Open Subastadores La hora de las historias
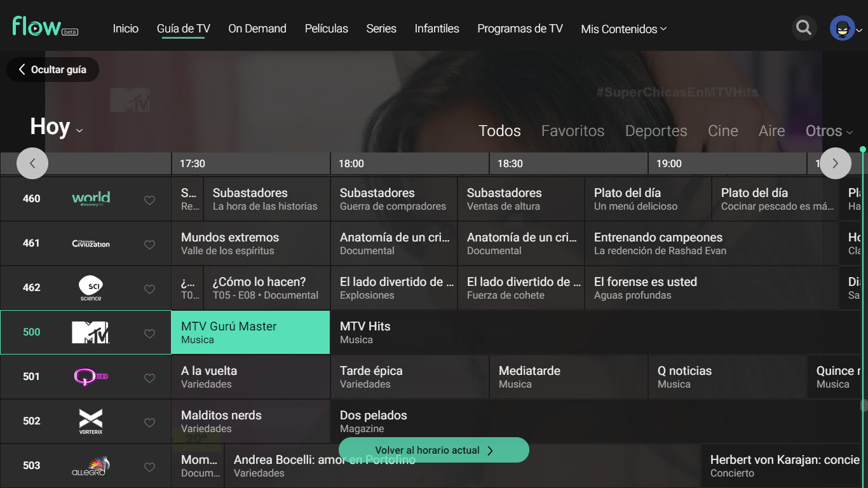The width and height of the screenshot is (868, 488). point(267,199)
